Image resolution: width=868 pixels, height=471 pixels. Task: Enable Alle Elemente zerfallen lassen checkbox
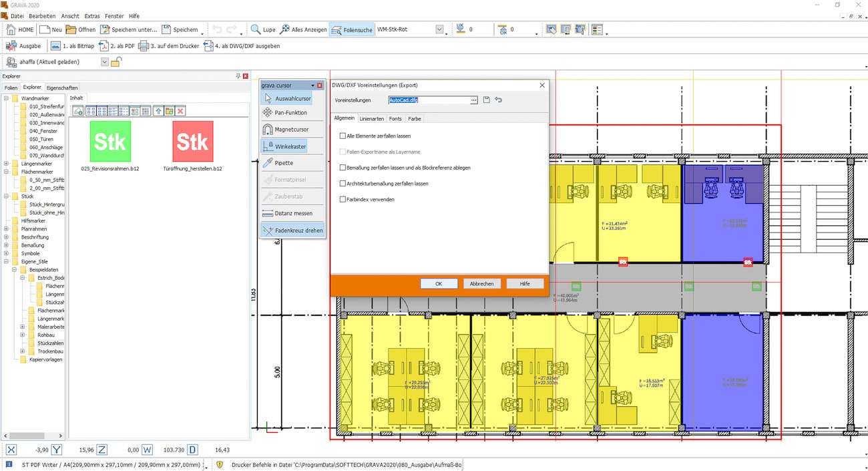coord(343,136)
